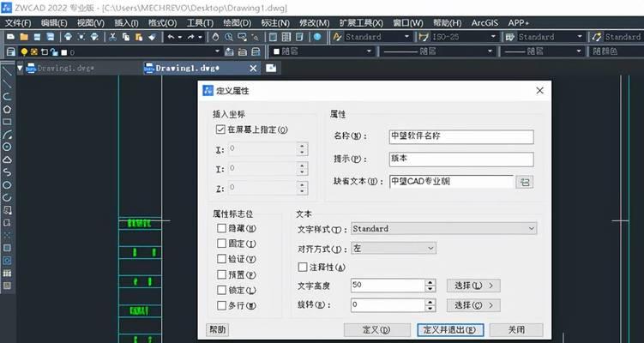
Task: Open the 标注(N) menu
Action: [275, 23]
